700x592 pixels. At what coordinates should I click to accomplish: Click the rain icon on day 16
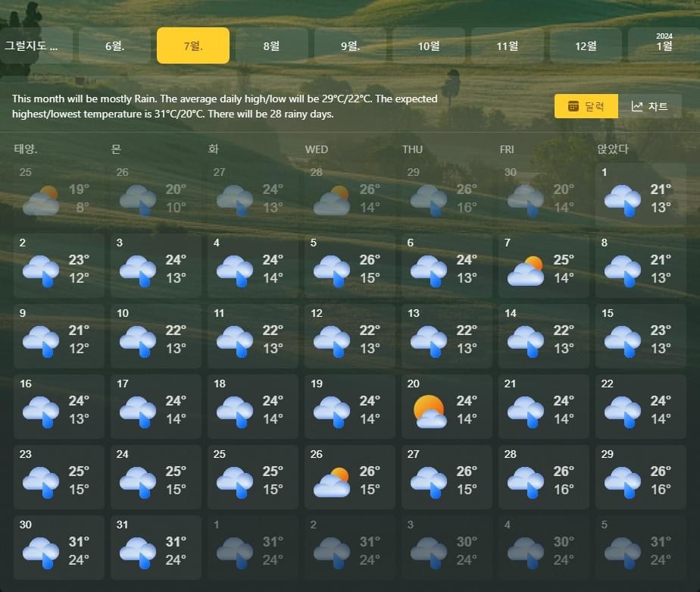[41, 412]
